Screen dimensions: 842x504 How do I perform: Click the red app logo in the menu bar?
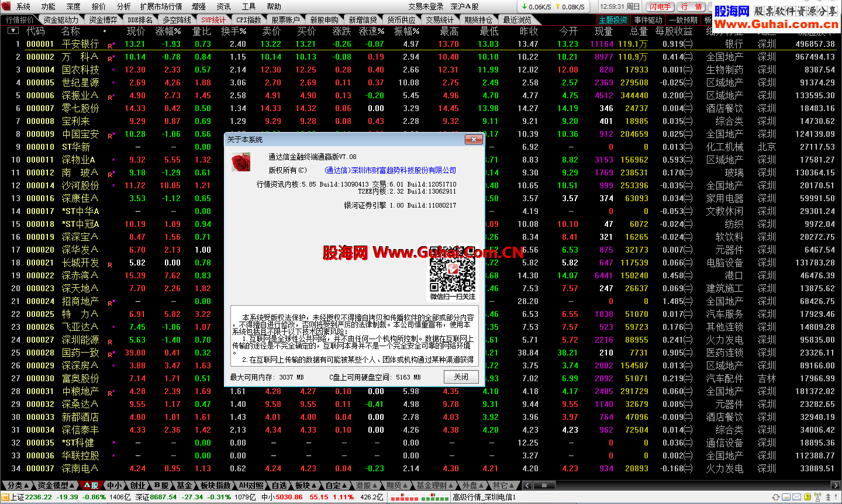[x=6, y=6]
